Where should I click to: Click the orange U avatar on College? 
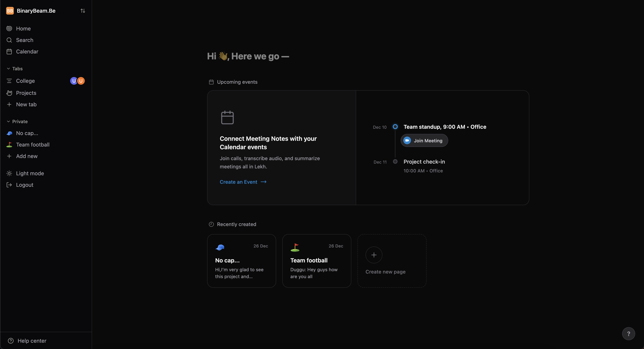[81, 81]
